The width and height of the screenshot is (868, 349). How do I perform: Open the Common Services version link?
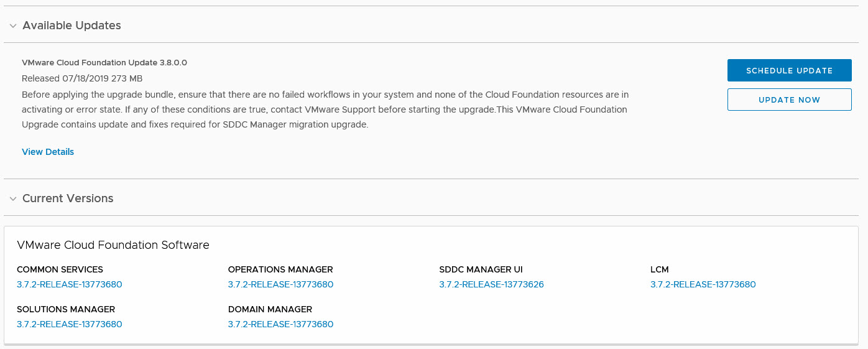[70, 285]
